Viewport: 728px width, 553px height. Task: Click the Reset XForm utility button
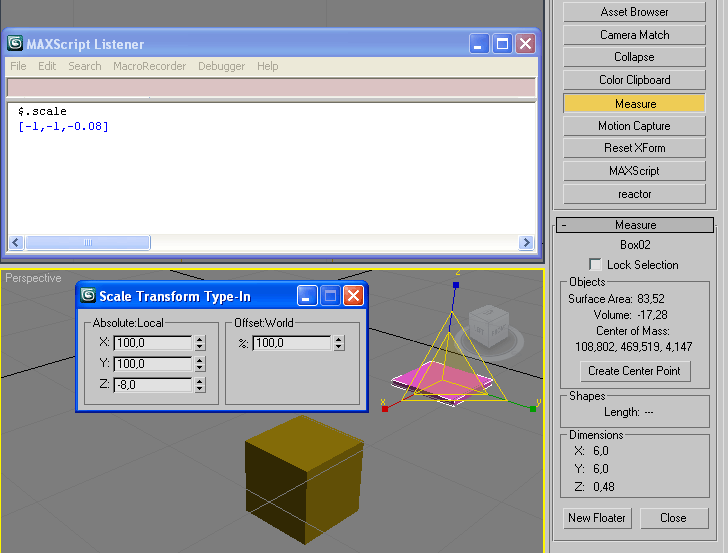[634, 148]
